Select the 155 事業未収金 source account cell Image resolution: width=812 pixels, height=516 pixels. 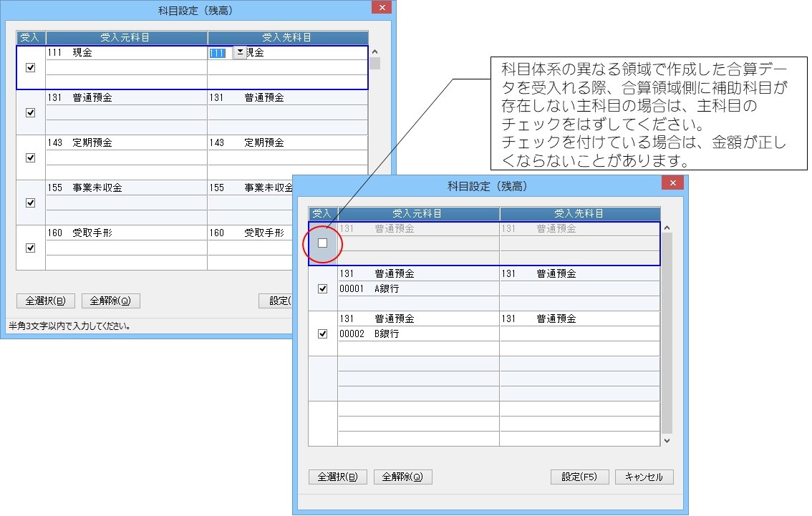coord(126,188)
